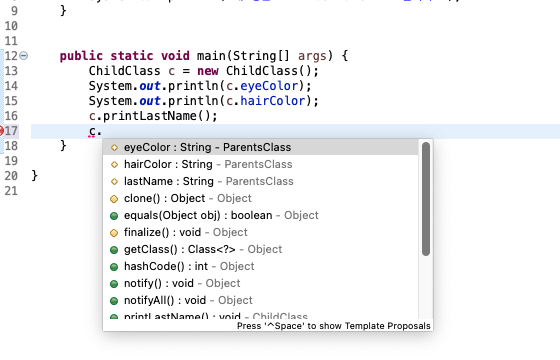Pick notifyAll() : void proposal
The height and width of the screenshot is (360, 560).
click(x=260, y=300)
